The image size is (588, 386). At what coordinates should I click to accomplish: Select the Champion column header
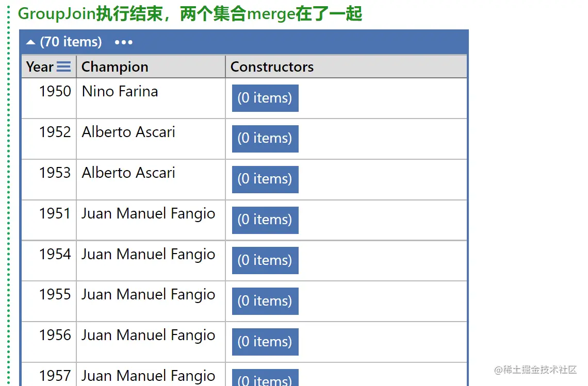tap(151, 66)
